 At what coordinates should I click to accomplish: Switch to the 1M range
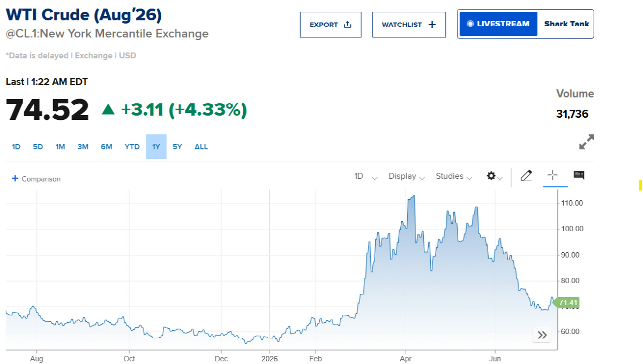(x=60, y=147)
